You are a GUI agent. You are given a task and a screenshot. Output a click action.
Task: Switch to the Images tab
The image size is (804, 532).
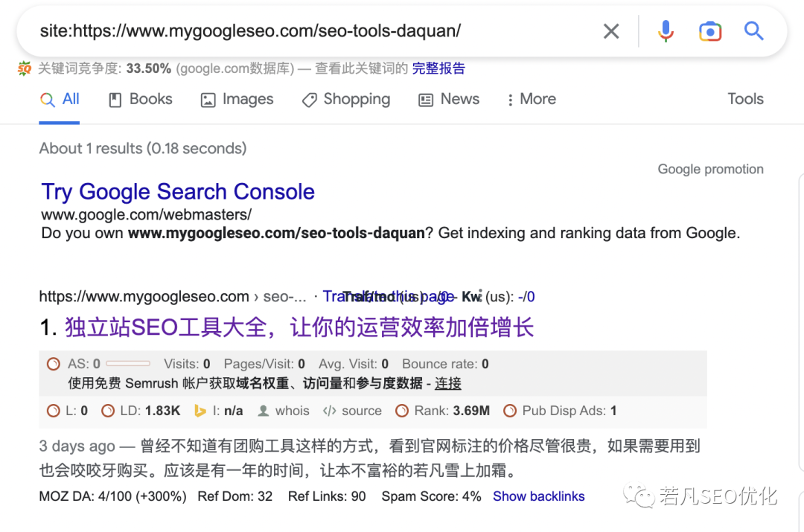237,99
